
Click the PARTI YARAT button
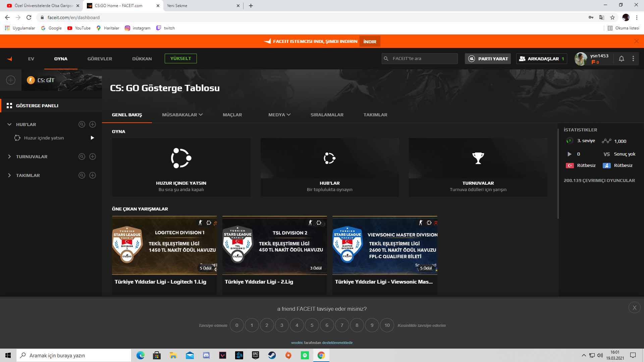coord(488,59)
